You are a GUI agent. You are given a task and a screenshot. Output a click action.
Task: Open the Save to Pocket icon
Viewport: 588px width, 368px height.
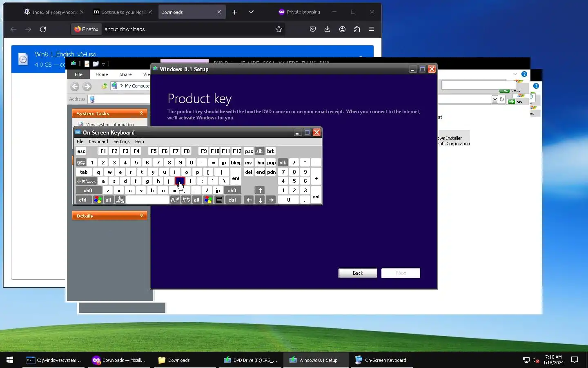[313, 29]
